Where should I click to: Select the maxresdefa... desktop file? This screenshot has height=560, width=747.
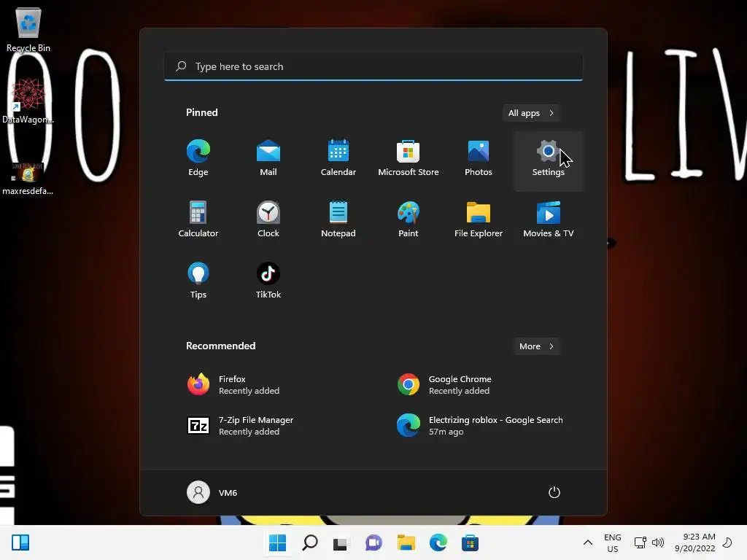[x=28, y=179]
